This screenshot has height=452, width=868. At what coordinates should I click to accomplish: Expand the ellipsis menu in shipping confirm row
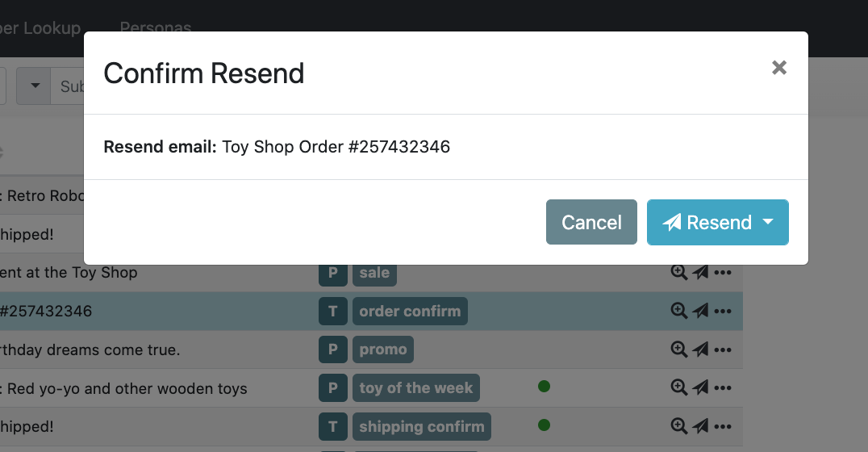click(723, 426)
